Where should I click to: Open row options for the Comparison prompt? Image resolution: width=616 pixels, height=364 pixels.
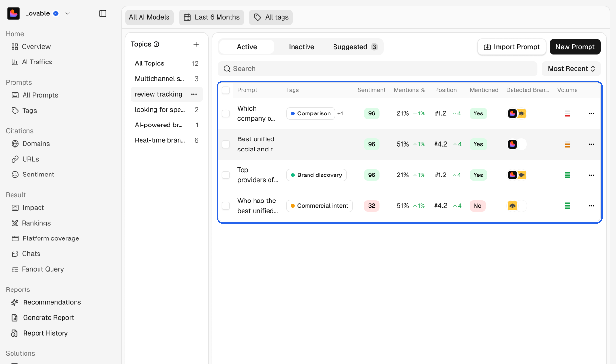click(591, 113)
